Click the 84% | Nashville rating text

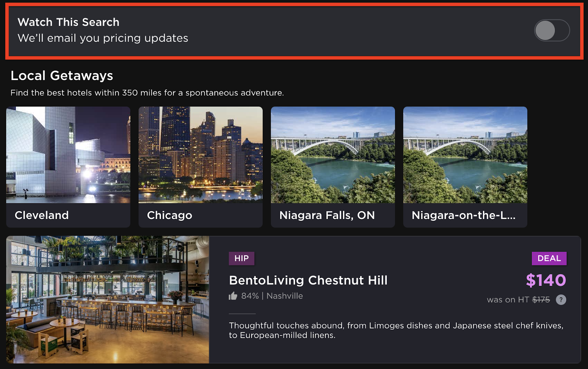click(x=272, y=296)
